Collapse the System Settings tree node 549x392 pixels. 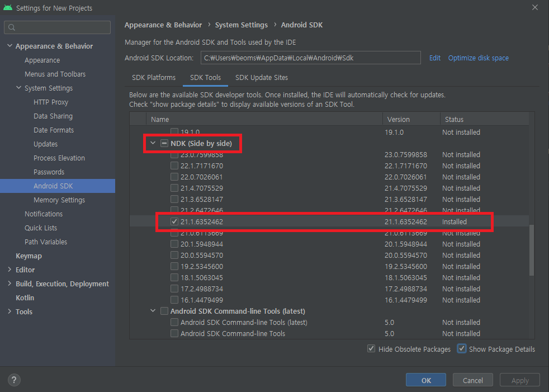coord(19,88)
